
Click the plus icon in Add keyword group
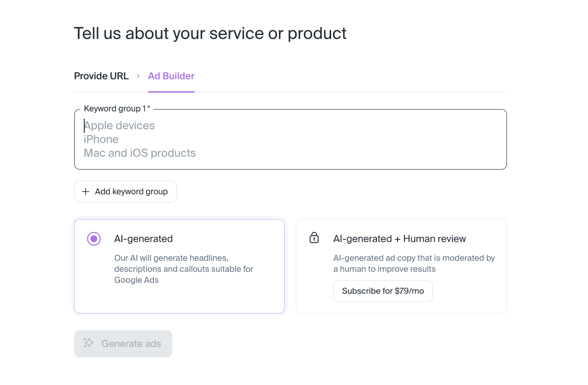coord(86,192)
